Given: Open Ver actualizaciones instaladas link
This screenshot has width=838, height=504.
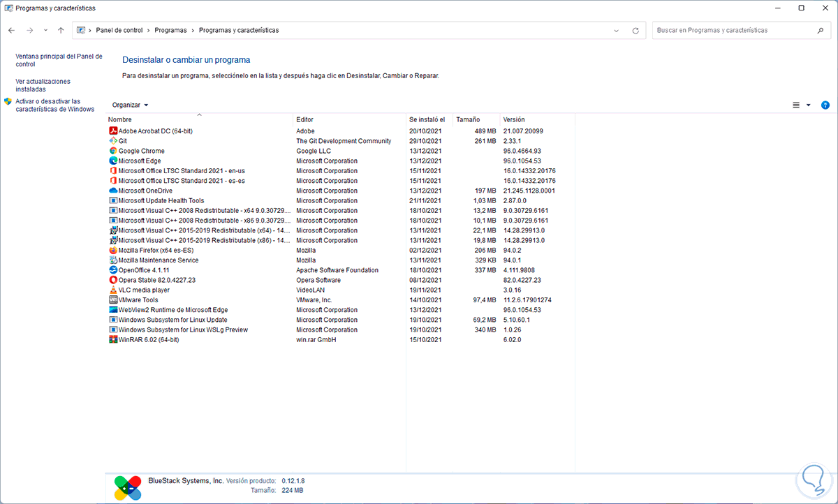Looking at the screenshot, I should pyautogui.click(x=43, y=85).
